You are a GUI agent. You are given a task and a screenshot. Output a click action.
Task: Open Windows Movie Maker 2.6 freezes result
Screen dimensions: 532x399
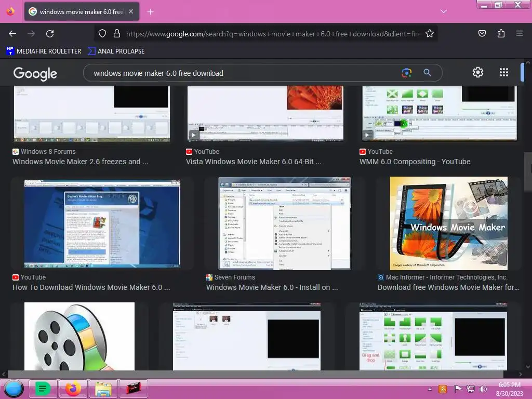point(81,162)
